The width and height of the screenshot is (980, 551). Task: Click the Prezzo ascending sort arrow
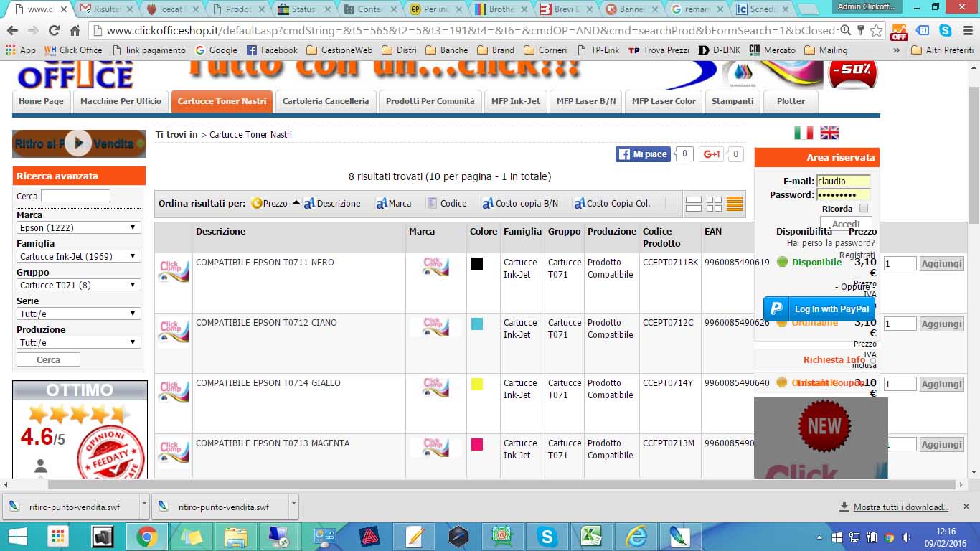point(296,203)
